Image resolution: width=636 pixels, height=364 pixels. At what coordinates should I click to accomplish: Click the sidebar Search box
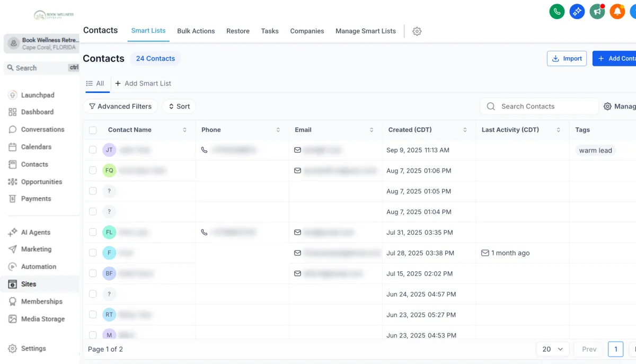click(x=41, y=68)
